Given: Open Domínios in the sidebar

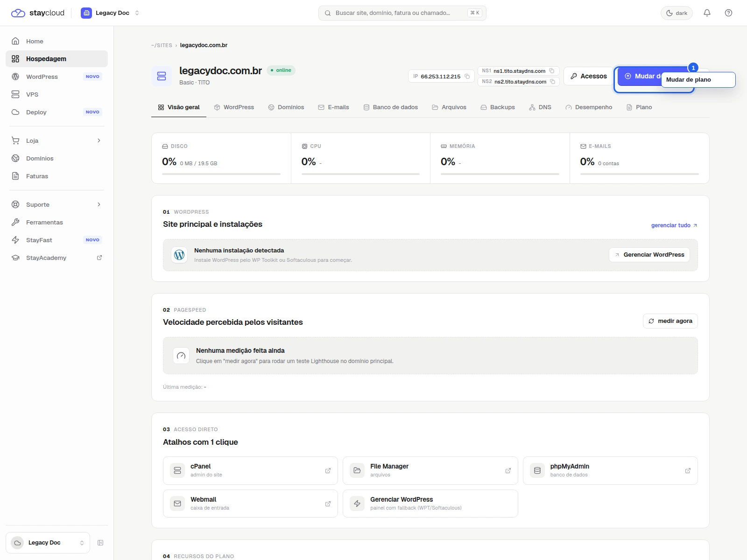Looking at the screenshot, I should click(x=56, y=158).
